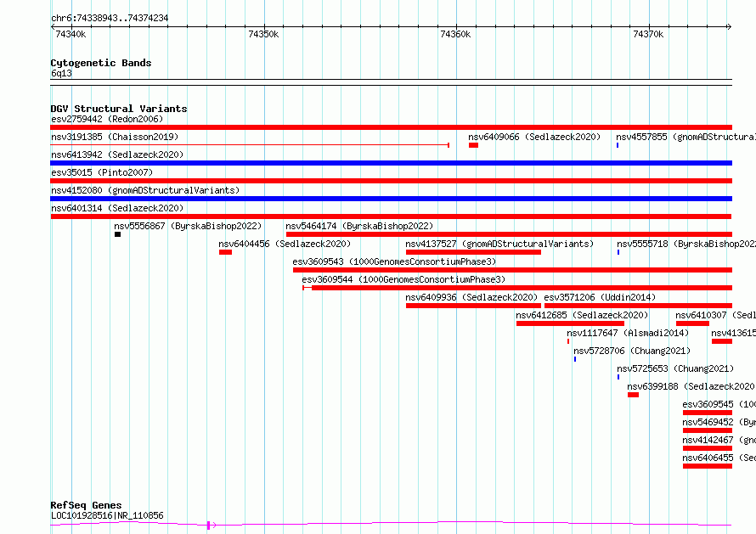Select nsv5728706 (Chuang2021) label
This screenshot has height=534, width=756.
coord(632,351)
